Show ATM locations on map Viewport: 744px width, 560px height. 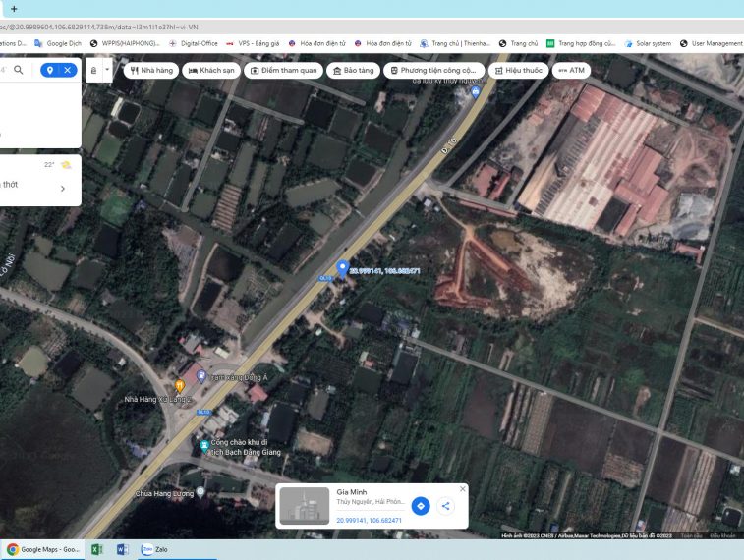point(571,71)
